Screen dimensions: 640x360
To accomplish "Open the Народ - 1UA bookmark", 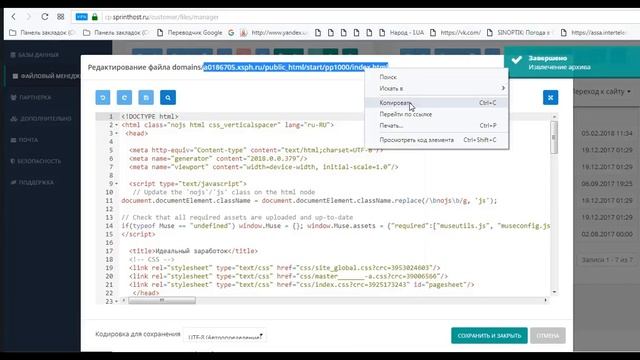I will click(x=402, y=33).
